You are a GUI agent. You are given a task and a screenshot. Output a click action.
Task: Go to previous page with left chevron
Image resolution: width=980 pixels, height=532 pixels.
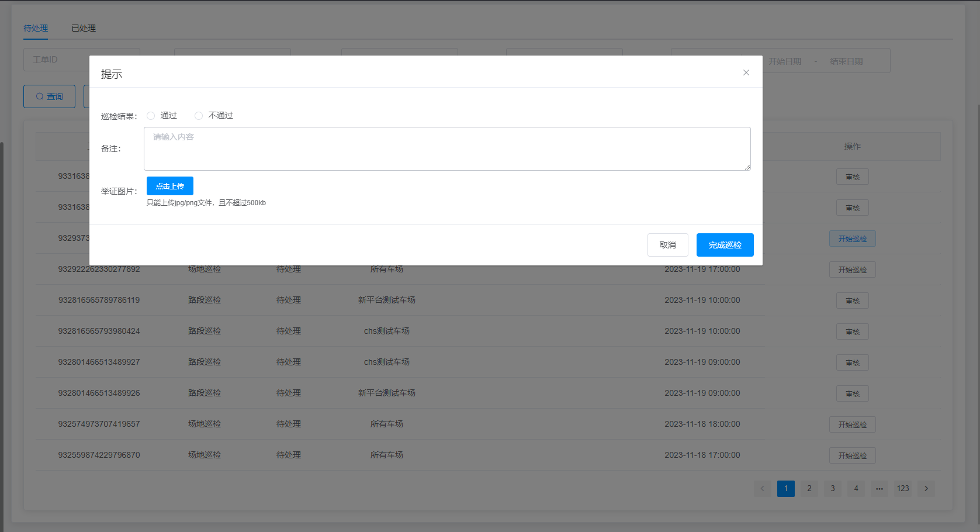(762, 489)
